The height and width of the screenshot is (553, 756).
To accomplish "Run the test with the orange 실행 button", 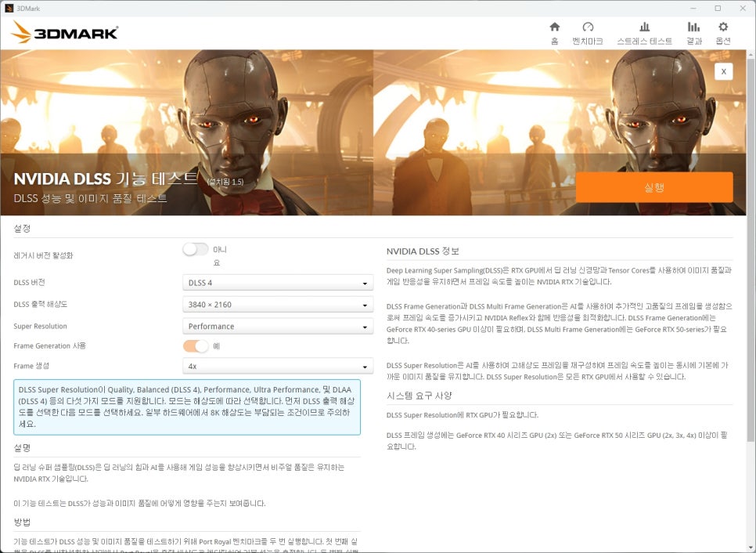I will [654, 187].
